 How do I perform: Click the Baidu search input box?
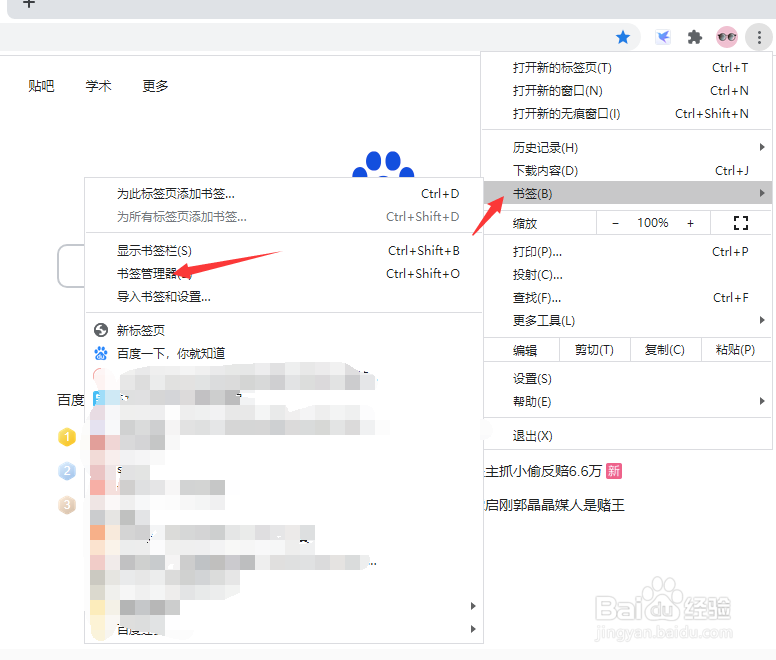point(71,266)
